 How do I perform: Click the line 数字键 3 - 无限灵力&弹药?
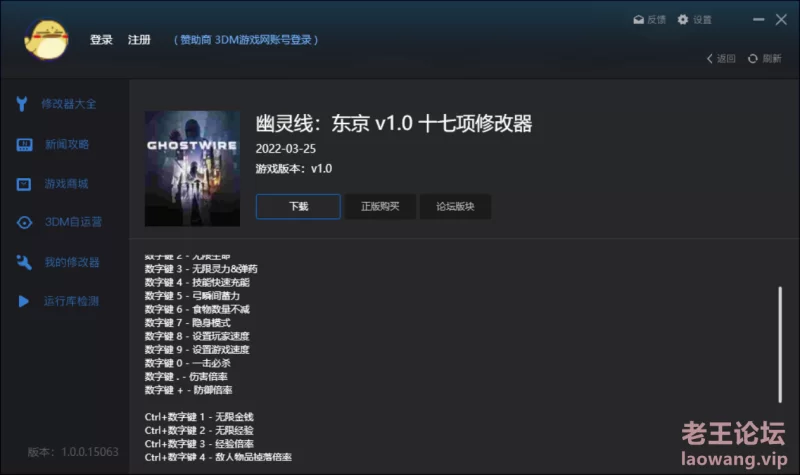tap(201, 269)
